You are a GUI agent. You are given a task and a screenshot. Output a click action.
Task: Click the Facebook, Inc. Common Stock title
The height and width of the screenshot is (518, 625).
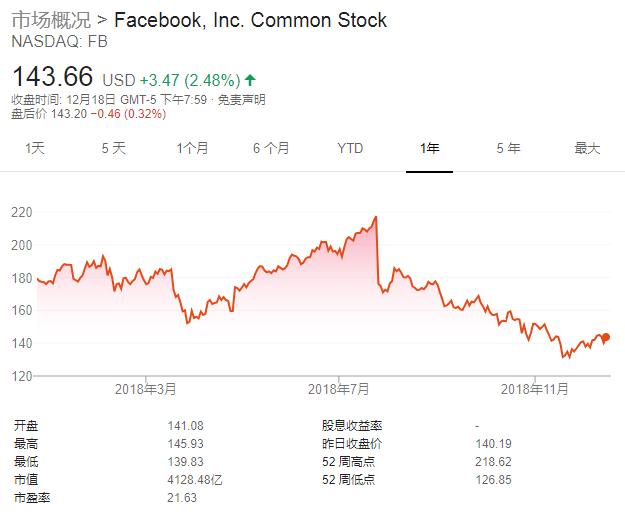[x=251, y=20]
